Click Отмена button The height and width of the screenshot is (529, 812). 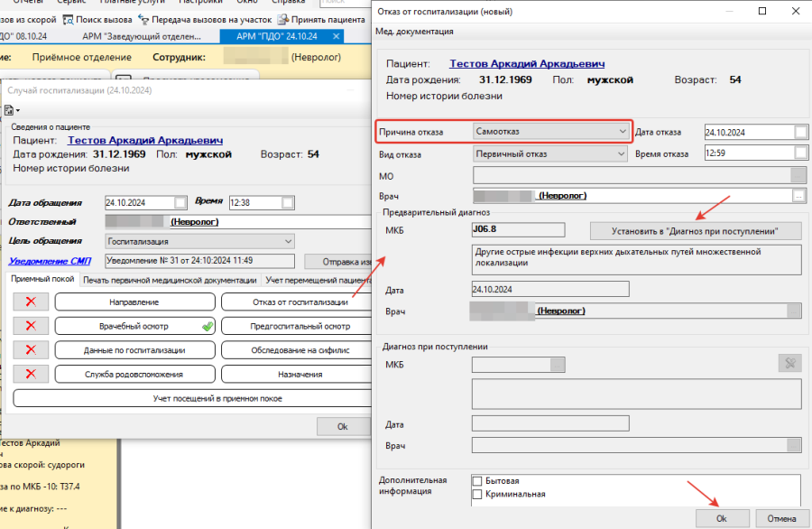click(781, 518)
